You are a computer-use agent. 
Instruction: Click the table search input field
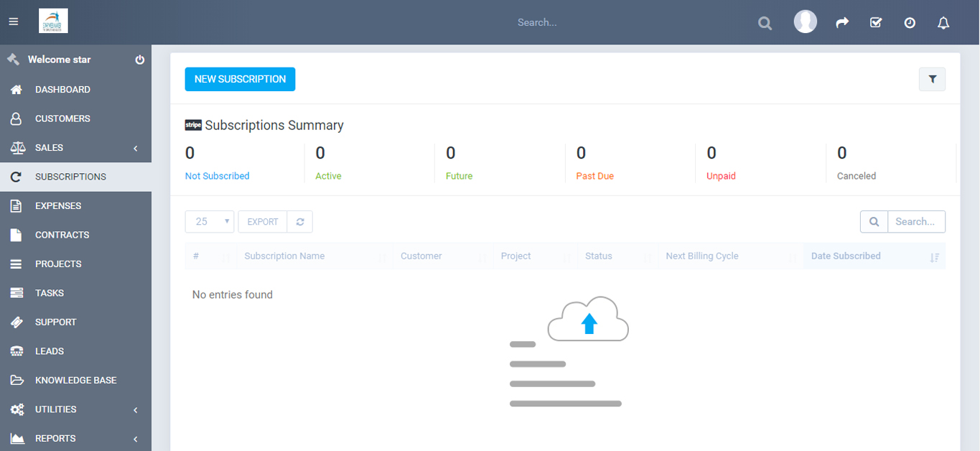(x=915, y=222)
